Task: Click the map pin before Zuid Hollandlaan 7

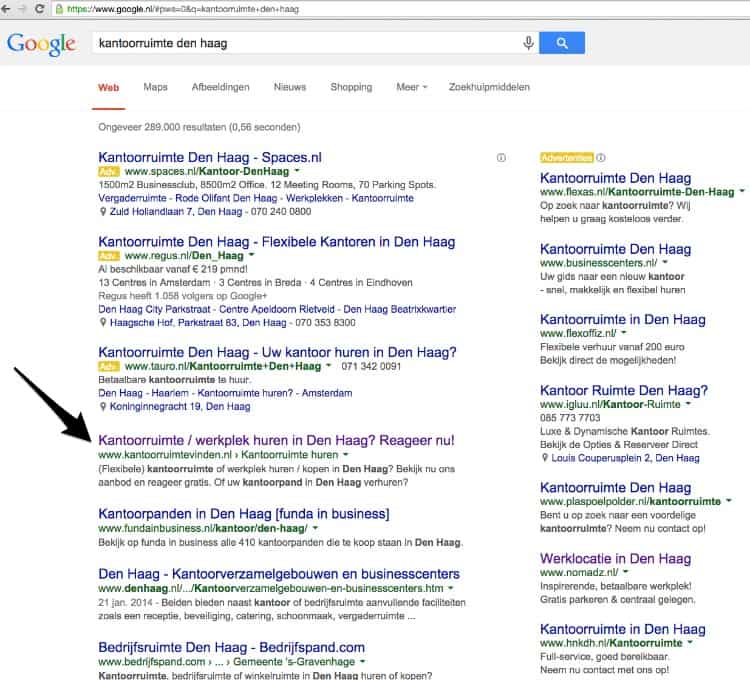Action: (x=102, y=211)
